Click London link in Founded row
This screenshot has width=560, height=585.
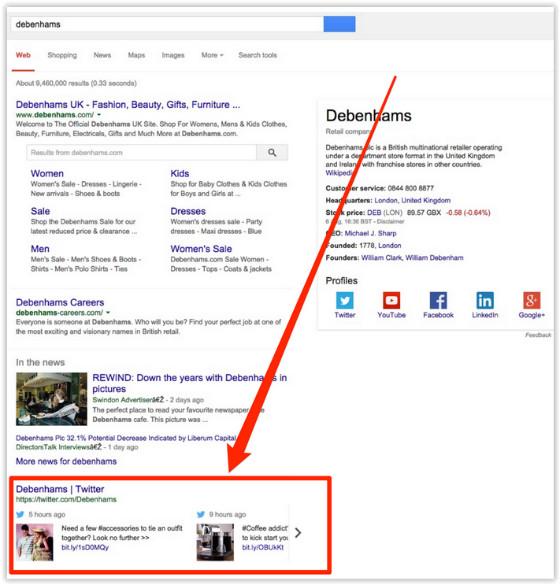tap(390, 245)
